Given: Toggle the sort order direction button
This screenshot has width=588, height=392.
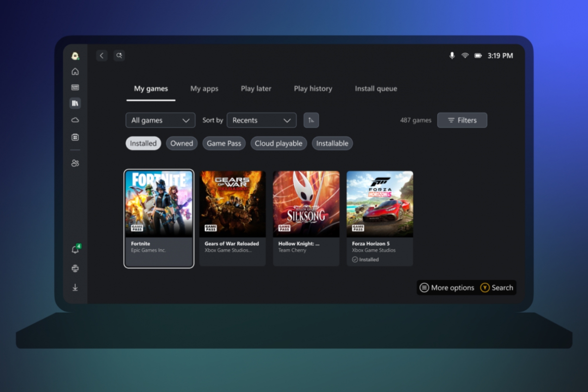Looking at the screenshot, I should 311,120.
